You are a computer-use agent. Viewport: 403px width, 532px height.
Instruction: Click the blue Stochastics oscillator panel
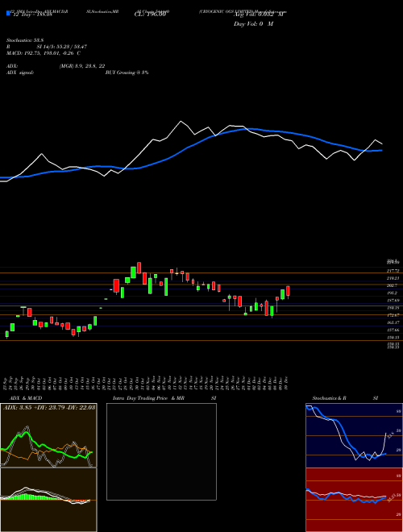[354, 435]
